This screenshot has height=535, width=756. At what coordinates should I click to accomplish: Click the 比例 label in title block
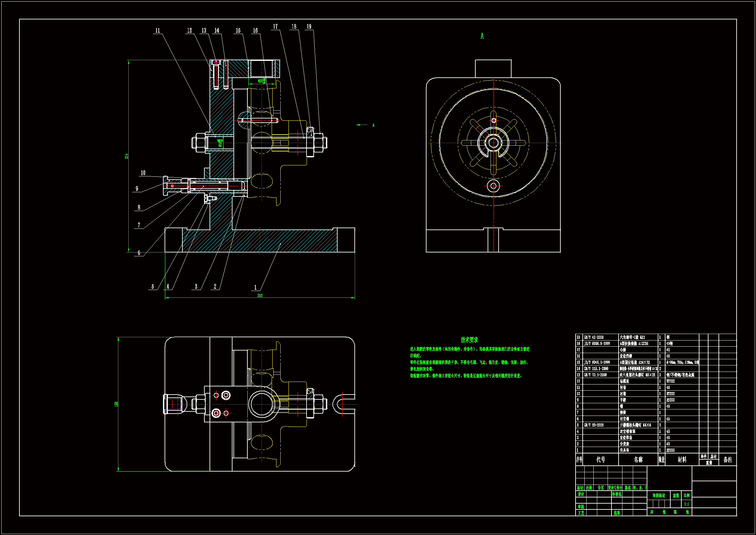[686, 496]
